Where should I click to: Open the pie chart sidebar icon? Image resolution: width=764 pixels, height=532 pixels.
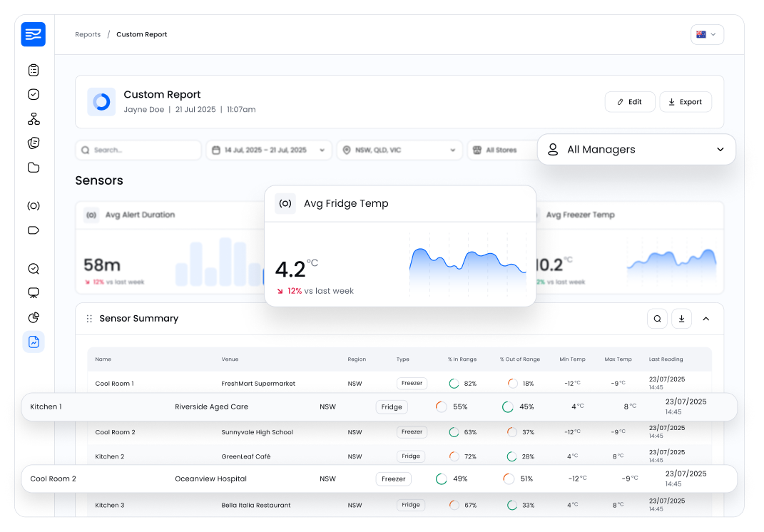pos(34,317)
